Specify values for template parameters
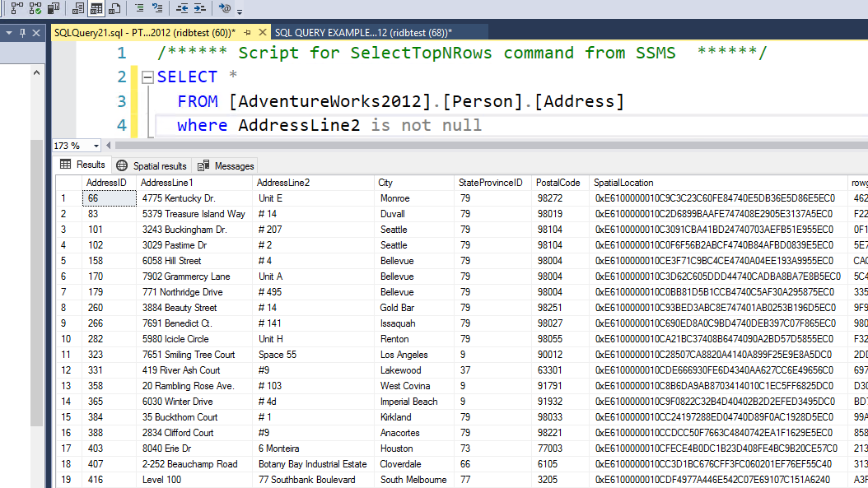 [x=224, y=7]
